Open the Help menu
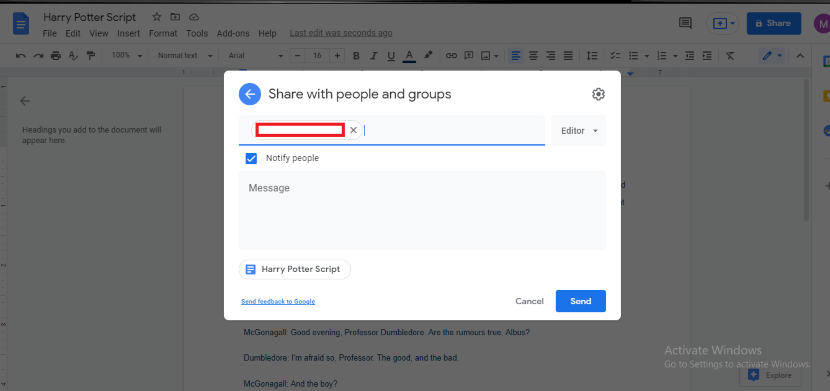The image size is (830, 391). (267, 33)
